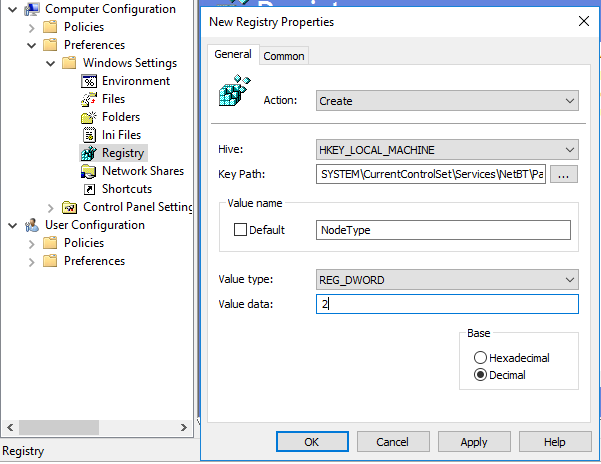Expand Preferences under User Configuration
Viewport: 601px width, 464px height.
tap(32, 262)
